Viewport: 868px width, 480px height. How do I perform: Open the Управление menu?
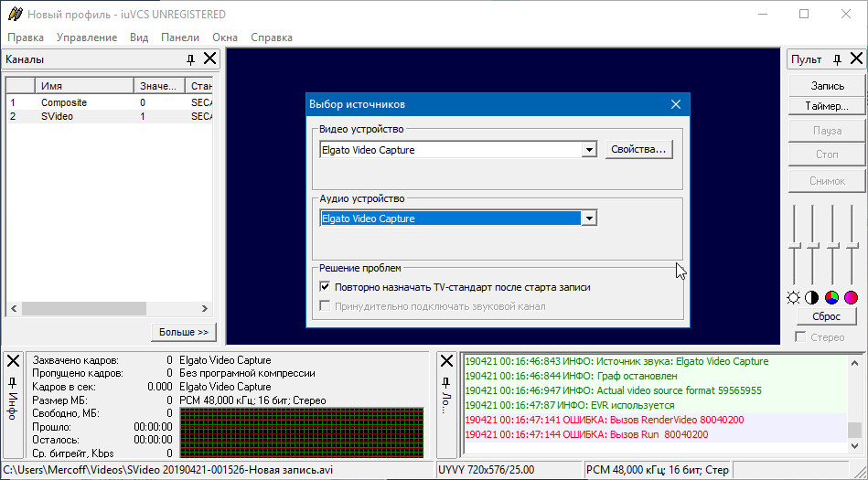87,37
